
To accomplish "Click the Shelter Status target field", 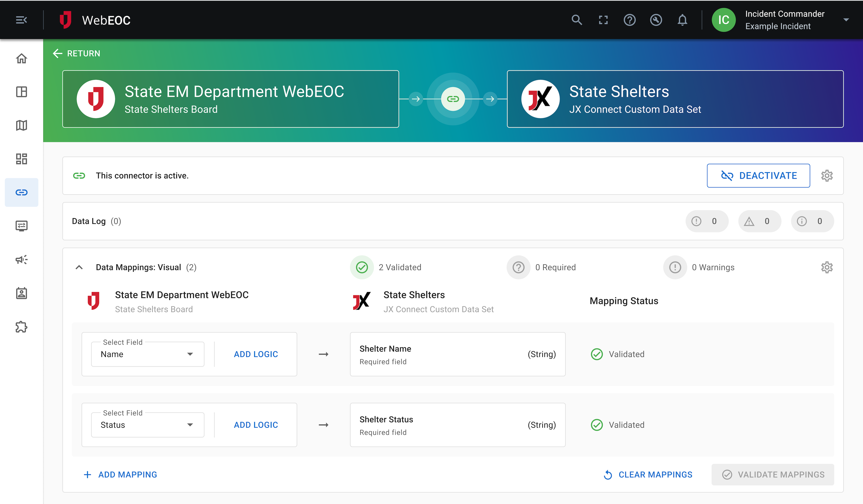I will (458, 425).
